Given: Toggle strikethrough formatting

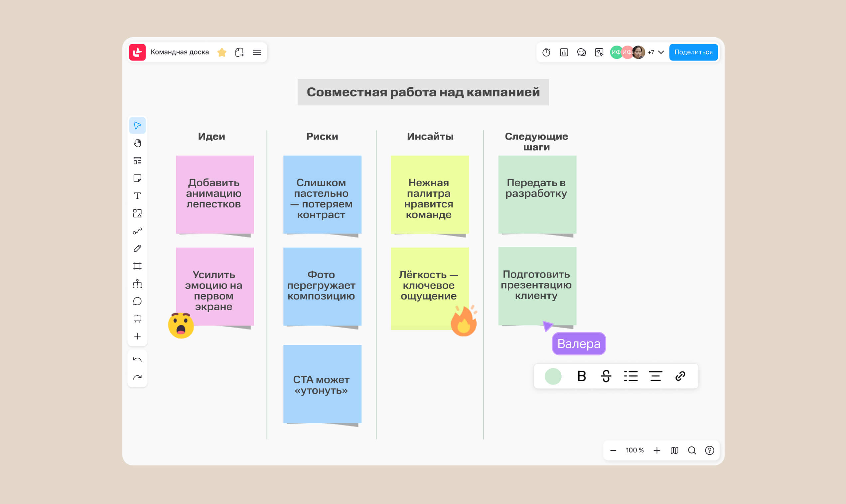Looking at the screenshot, I should pos(606,376).
